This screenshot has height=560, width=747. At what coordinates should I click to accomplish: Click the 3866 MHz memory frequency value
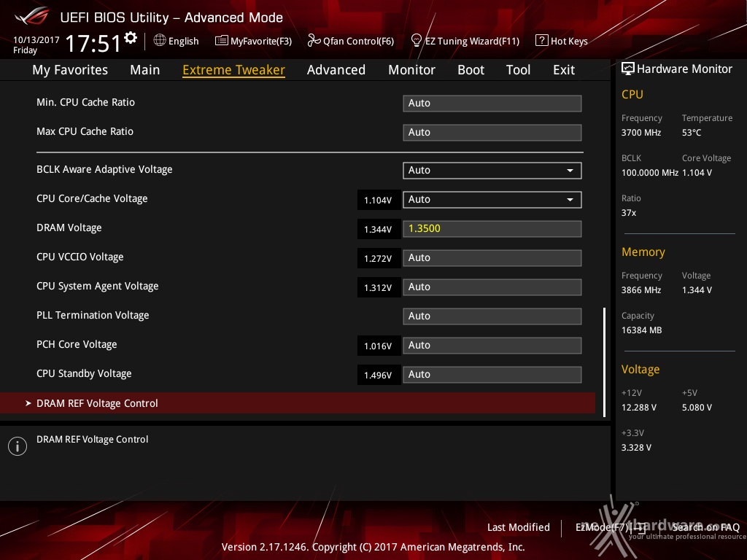641,290
